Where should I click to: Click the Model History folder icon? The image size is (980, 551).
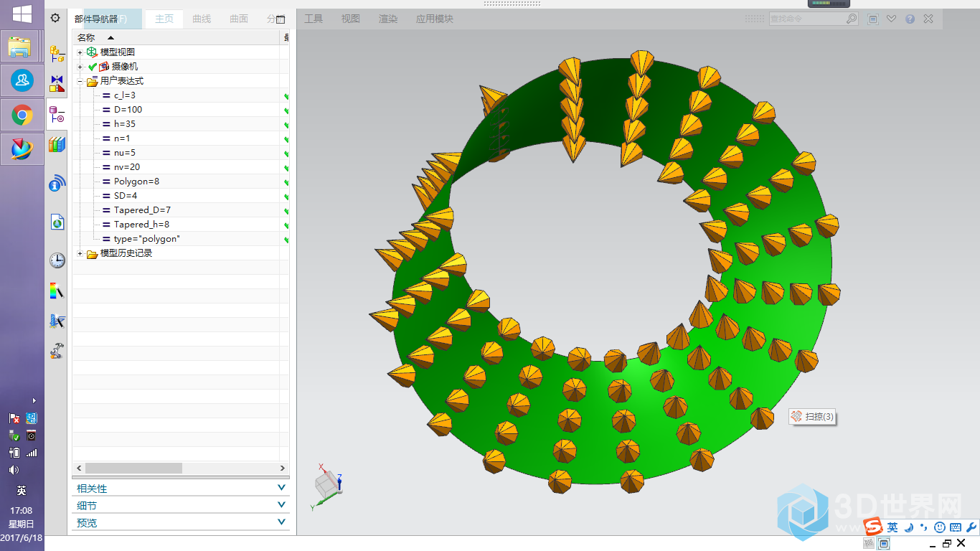(92, 253)
